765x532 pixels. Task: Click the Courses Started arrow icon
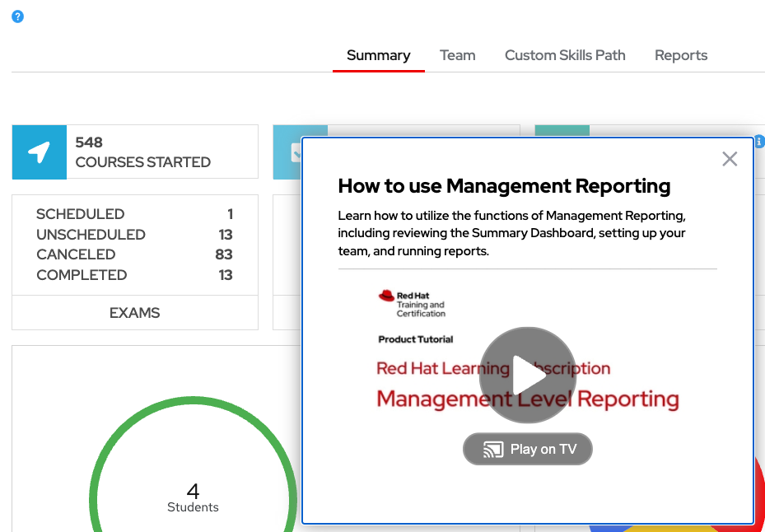coord(39,152)
